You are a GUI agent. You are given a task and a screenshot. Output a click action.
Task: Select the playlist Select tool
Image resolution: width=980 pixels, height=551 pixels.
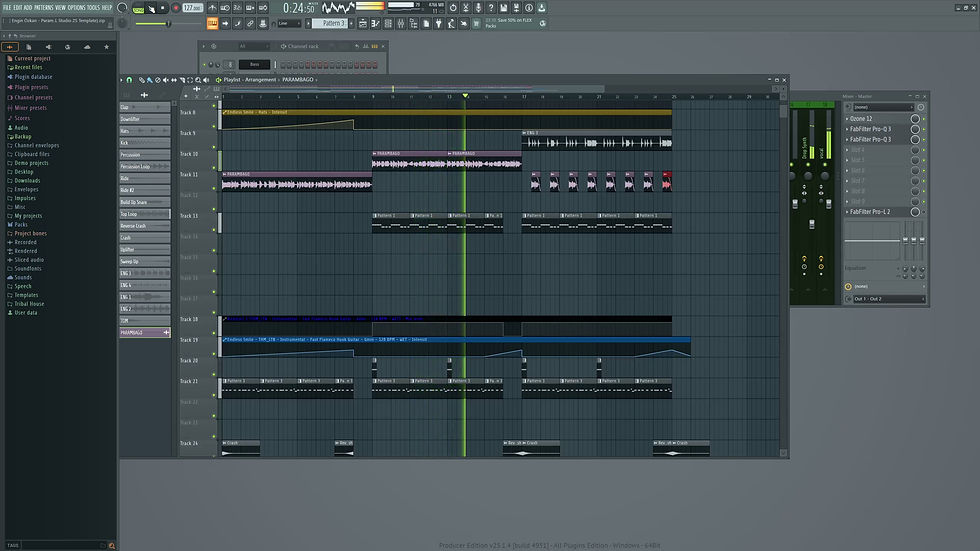coord(190,80)
